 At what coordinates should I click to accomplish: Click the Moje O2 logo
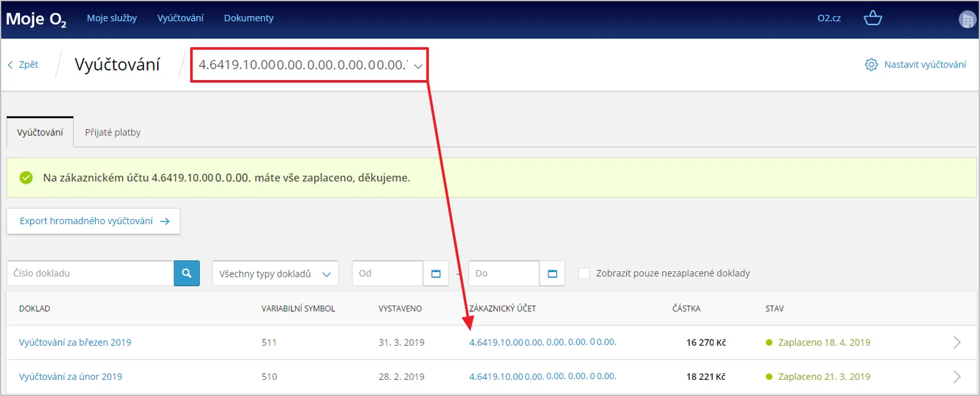pos(36,19)
